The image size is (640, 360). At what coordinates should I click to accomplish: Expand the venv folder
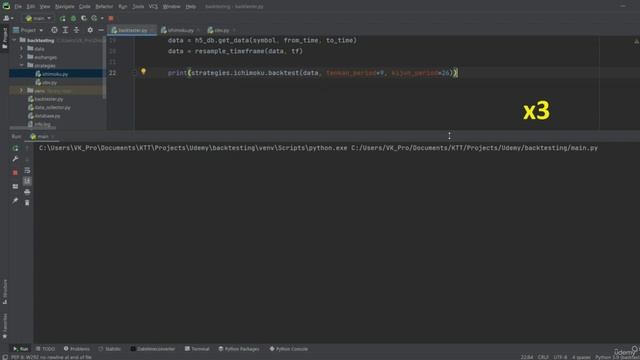tap(22, 91)
